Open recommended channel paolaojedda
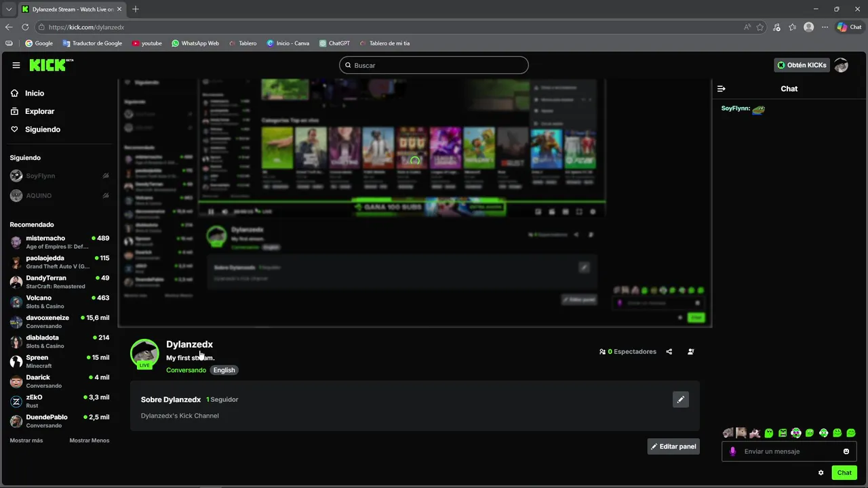The image size is (868, 488). (x=60, y=262)
